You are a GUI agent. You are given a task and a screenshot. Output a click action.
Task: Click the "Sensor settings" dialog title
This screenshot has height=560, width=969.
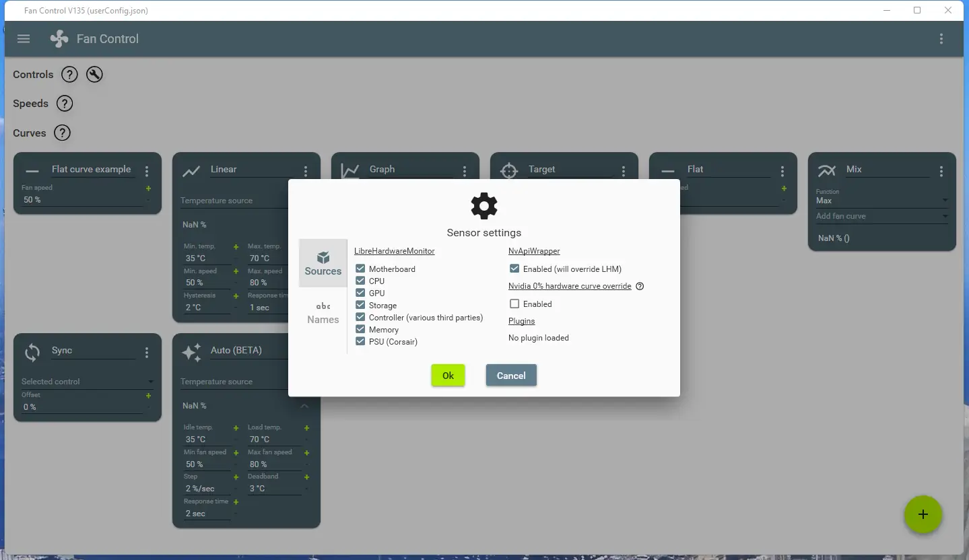(x=484, y=233)
